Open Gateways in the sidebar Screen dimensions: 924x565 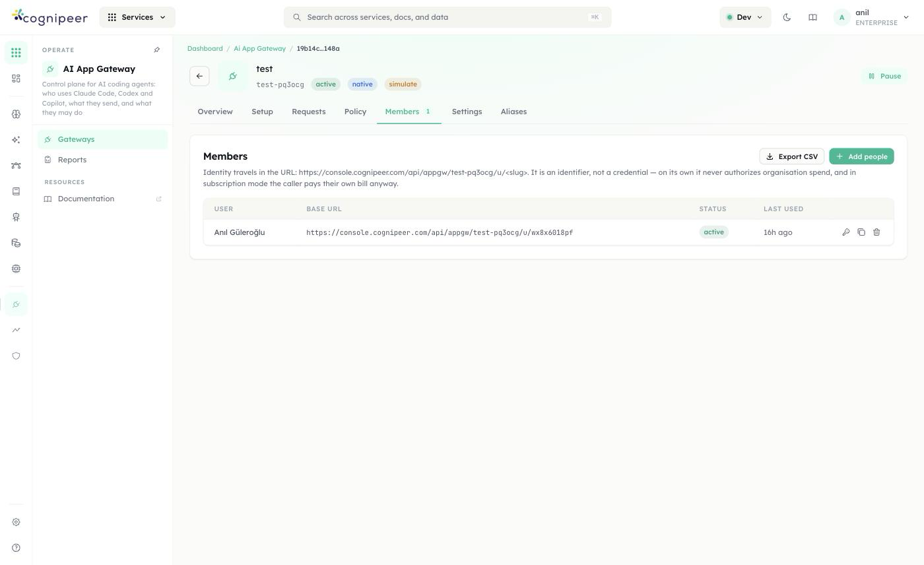[102, 139]
